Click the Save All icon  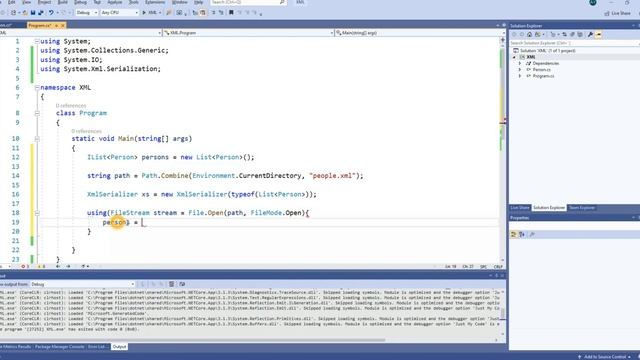(x=41, y=13)
